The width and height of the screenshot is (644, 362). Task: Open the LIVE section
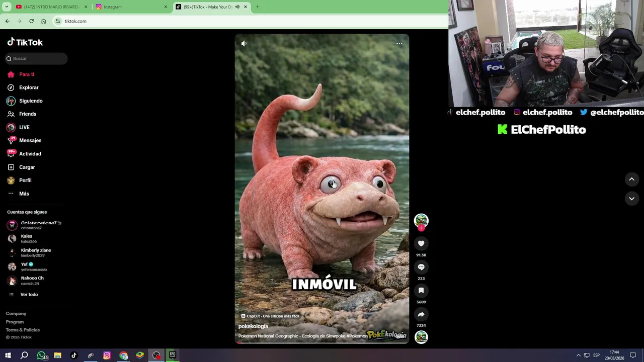19,128
